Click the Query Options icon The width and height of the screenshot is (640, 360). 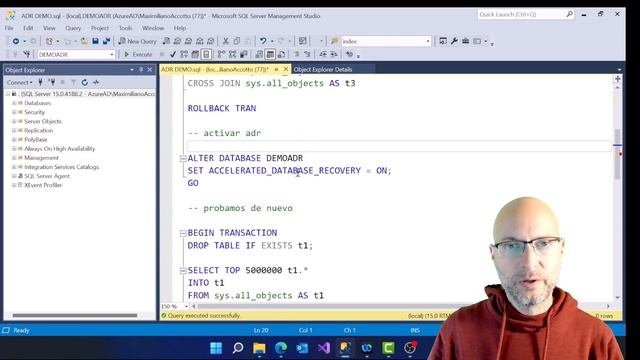[x=195, y=54]
